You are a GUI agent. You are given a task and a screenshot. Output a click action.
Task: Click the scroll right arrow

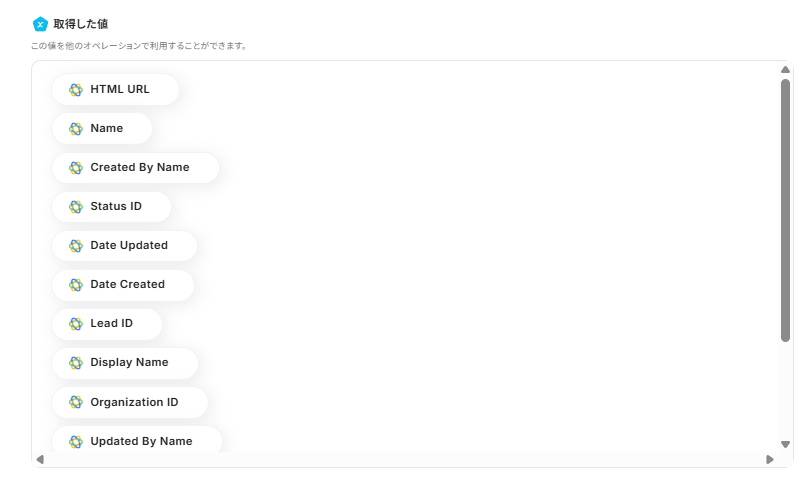click(769, 459)
